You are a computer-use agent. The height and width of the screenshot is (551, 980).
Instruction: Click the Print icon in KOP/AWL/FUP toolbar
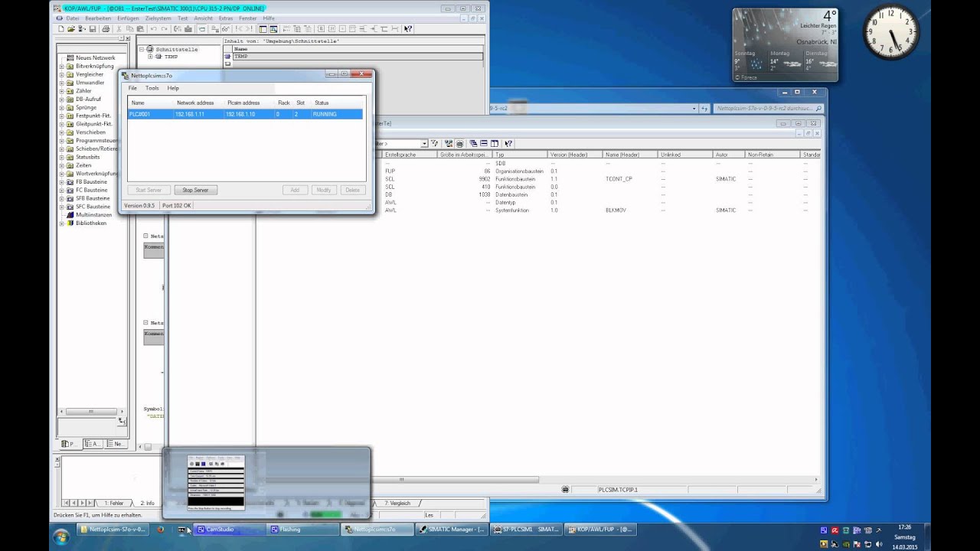[x=106, y=29]
